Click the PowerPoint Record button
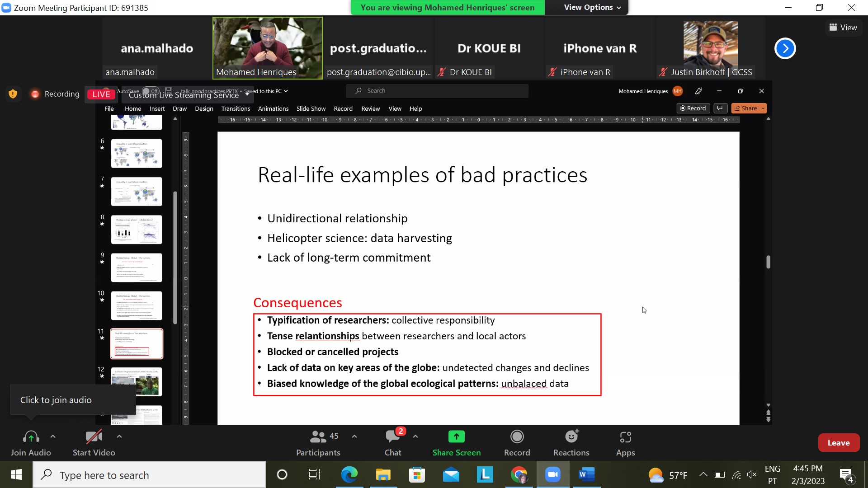 (693, 108)
